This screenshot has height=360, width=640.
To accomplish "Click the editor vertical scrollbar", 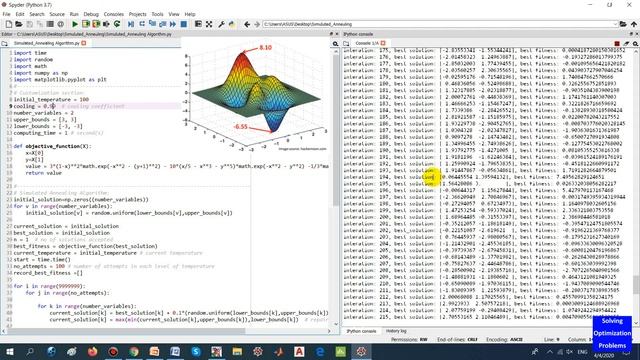I will click(336, 187).
